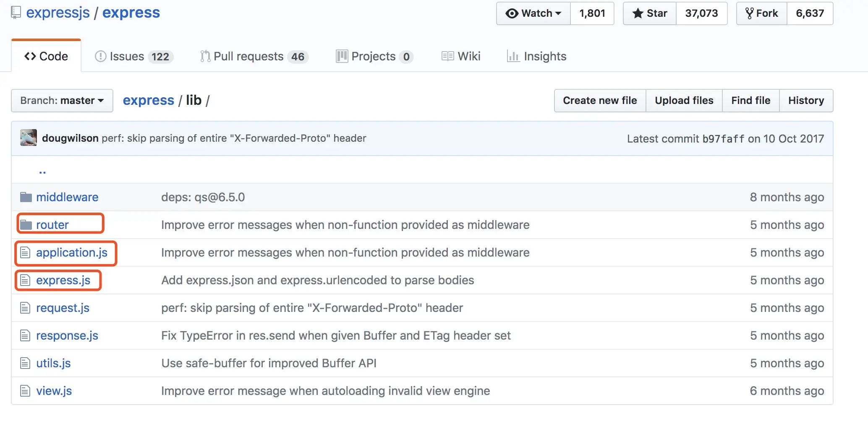
Task: Click dougwilson's avatar thumbnail
Action: (x=29, y=138)
